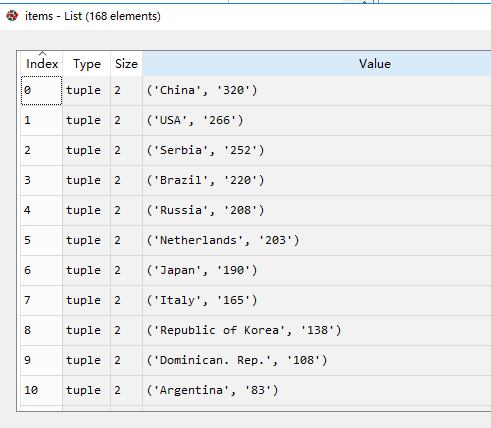This screenshot has width=491, height=428.
Task: Click the Spyder icon in title bar
Action: tap(12, 16)
